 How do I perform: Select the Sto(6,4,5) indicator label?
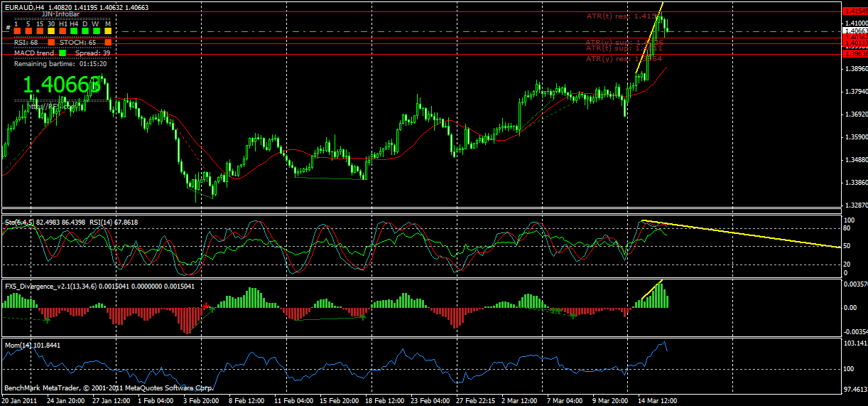[21, 223]
